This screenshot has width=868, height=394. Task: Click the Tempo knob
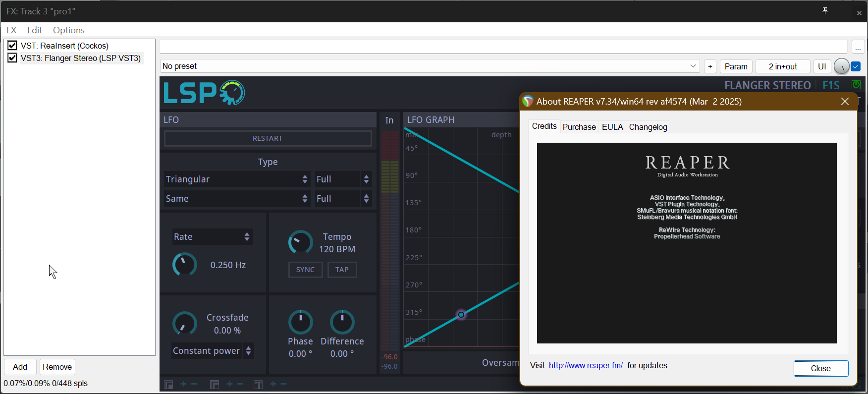coord(301,242)
